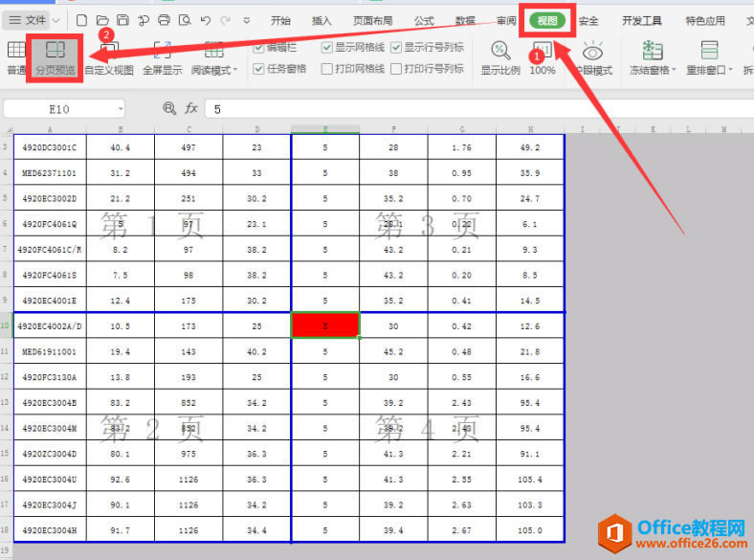Click the 重排窗口 arrange windows icon
Screen dimensions: 754x560
(x=709, y=50)
